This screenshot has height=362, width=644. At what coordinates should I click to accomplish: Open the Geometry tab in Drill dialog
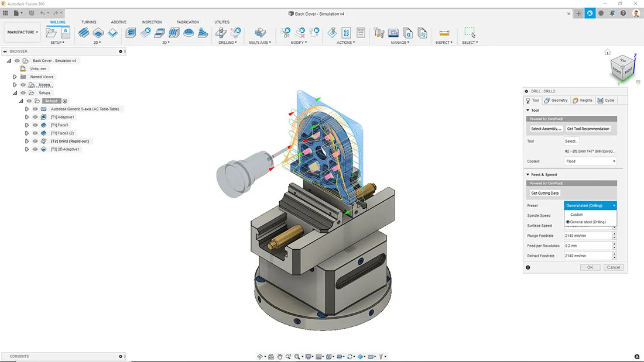556,100
